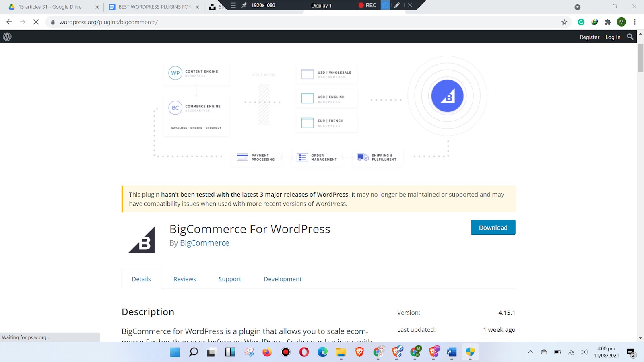The height and width of the screenshot is (362, 644).
Task: Open the Chrome profile M avatar
Action: pos(621,22)
